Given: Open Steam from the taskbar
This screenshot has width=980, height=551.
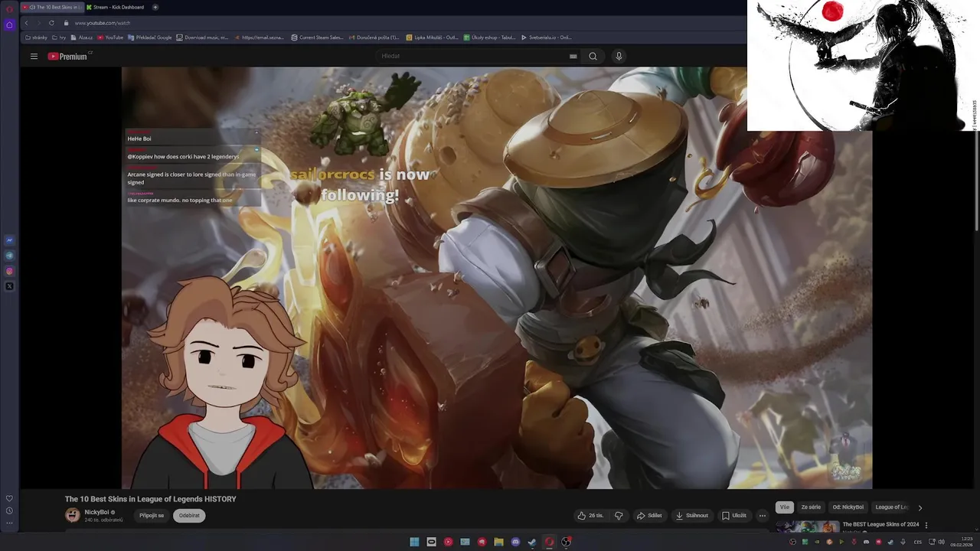Looking at the screenshot, I should pyautogui.click(x=532, y=542).
